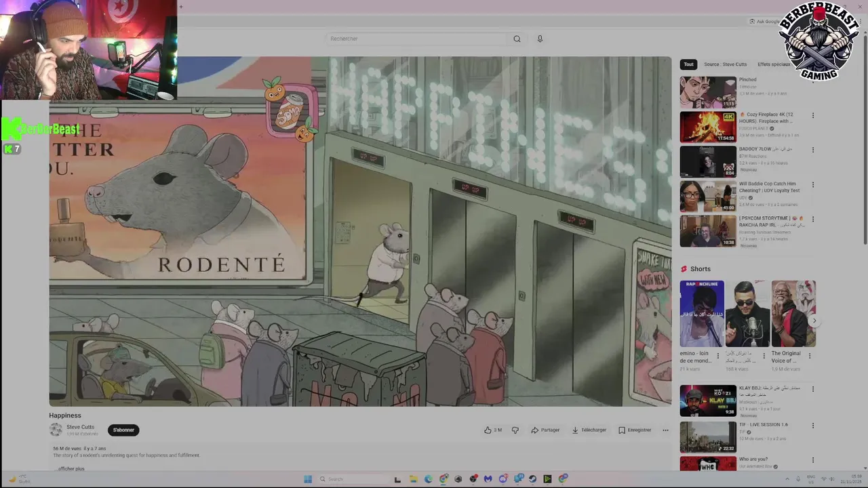Open the KLAY BBJ video thumbnail
Image resolution: width=868 pixels, height=488 pixels.
(x=708, y=401)
